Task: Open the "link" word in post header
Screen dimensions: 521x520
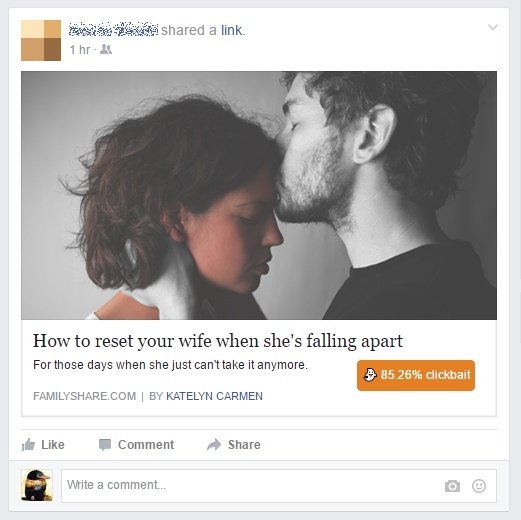Action: coord(231,30)
